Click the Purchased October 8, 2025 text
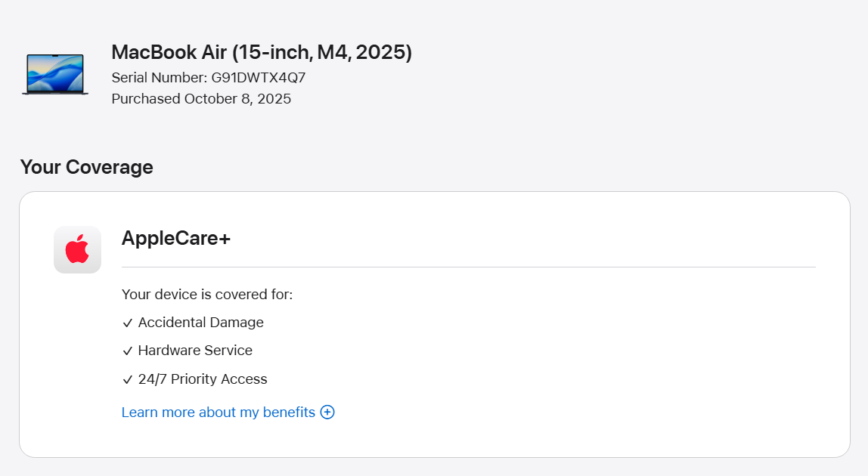Screen dimensions: 868x476 (201, 98)
